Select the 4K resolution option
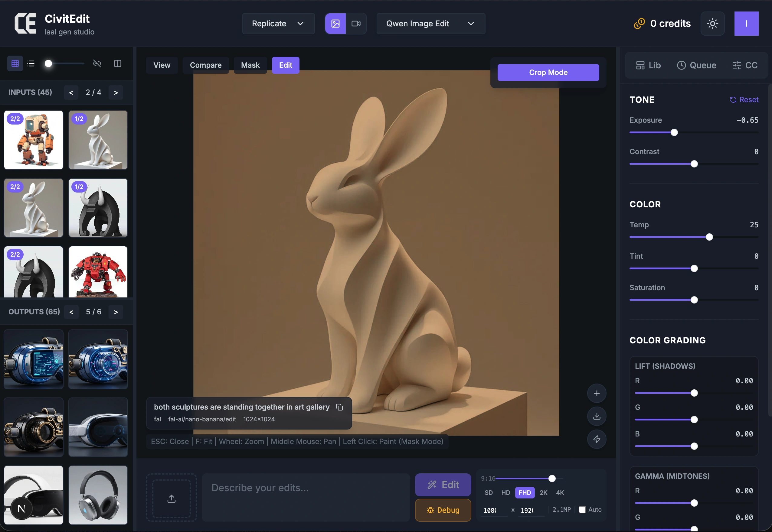 560,493
